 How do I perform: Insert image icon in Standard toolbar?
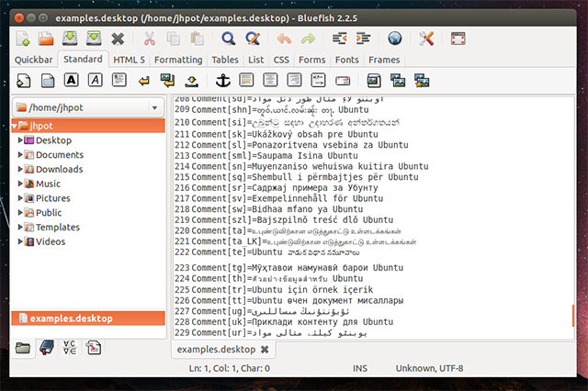pyautogui.click(x=374, y=81)
